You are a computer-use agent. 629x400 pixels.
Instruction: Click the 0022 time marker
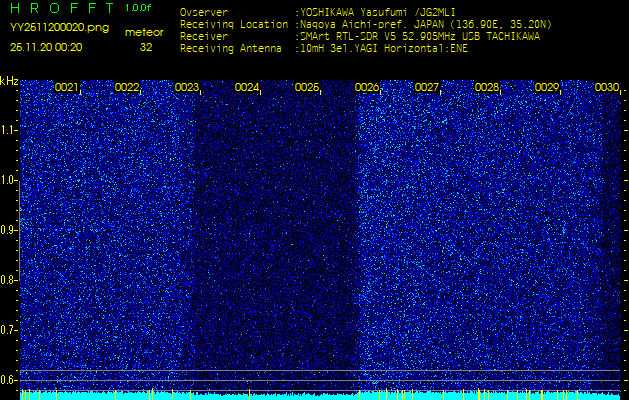(126, 87)
